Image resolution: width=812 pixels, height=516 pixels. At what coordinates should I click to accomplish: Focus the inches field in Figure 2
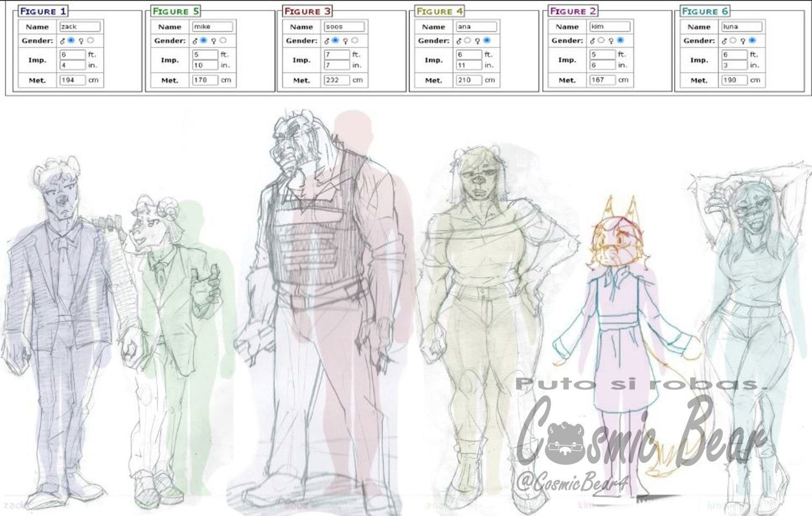602,65
